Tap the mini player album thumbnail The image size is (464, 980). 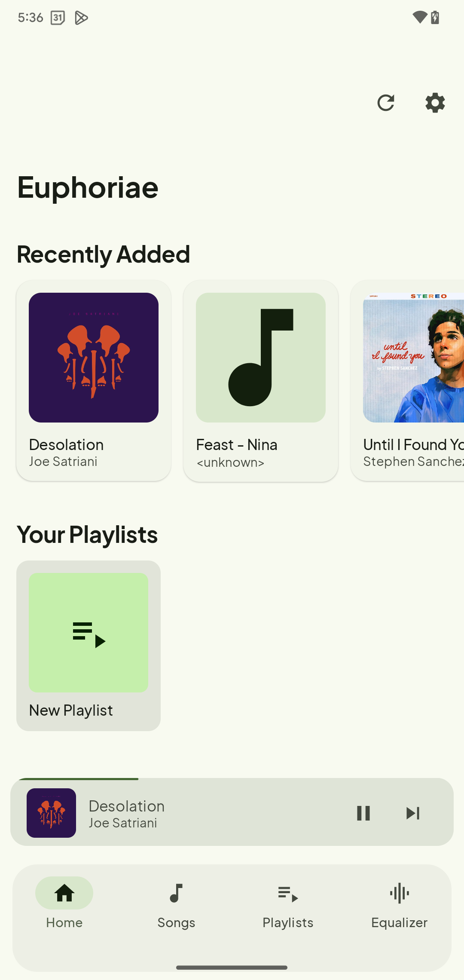coord(52,813)
